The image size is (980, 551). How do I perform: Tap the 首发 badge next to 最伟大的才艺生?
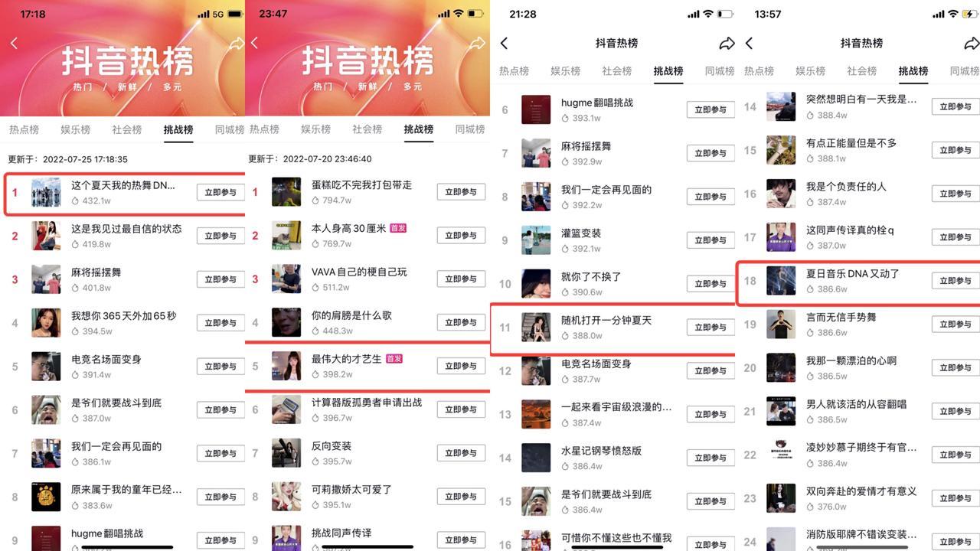394,358
